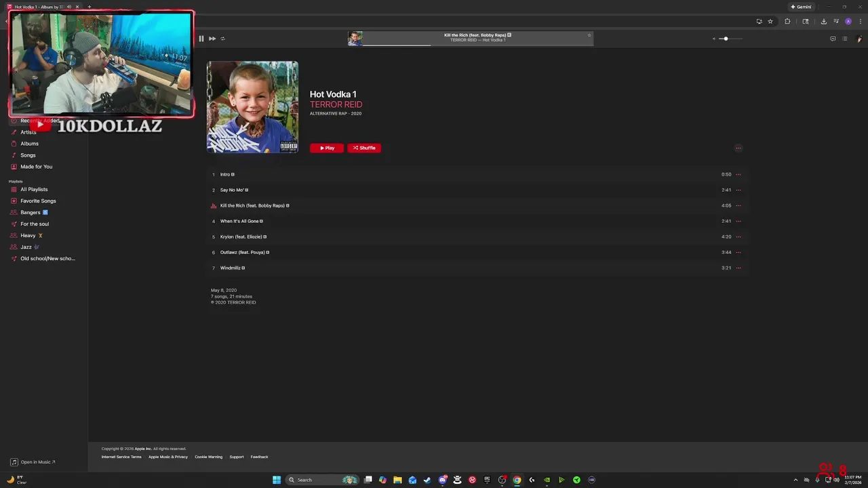Click Open in Music link
The height and width of the screenshot is (488, 868).
pos(33,462)
